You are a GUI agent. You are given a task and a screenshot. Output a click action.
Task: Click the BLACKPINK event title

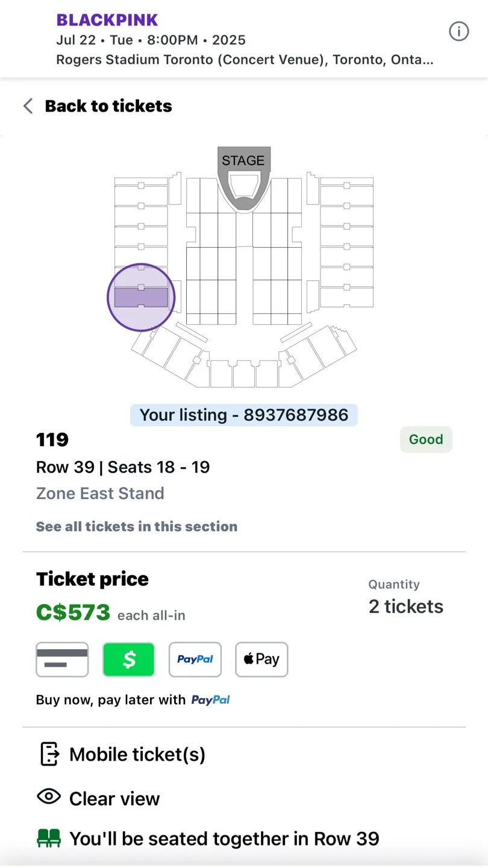pos(107,20)
